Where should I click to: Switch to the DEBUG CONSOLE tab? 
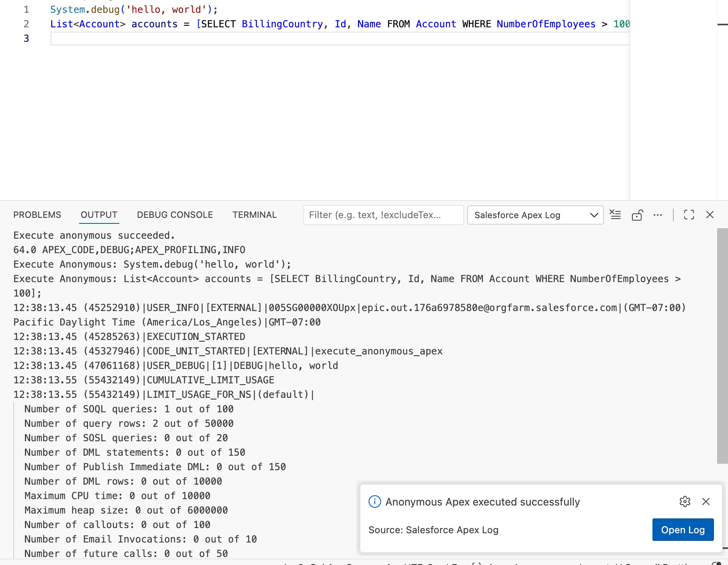tap(175, 215)
